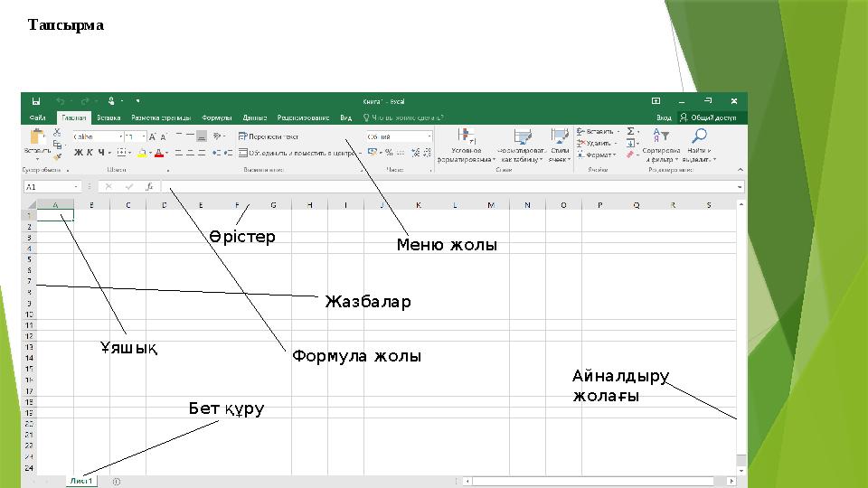Switch to the Рецензирование tab

tap(303, 117)
